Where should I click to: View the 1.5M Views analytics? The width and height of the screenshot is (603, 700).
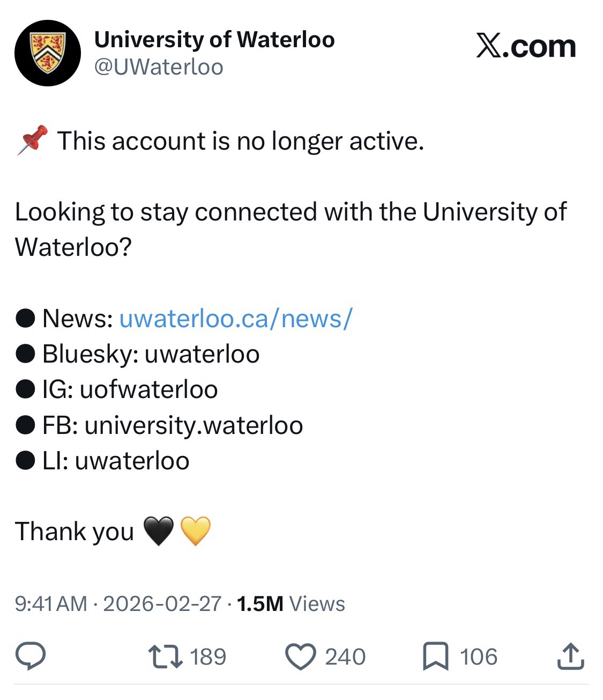[291, 604]
